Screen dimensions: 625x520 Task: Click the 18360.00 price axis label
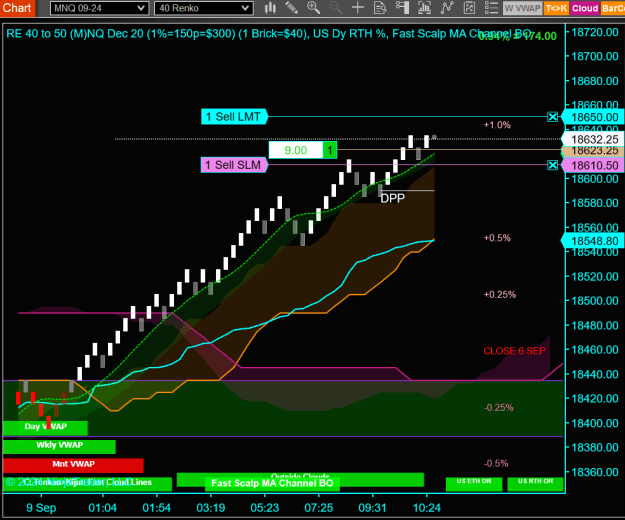595,472
